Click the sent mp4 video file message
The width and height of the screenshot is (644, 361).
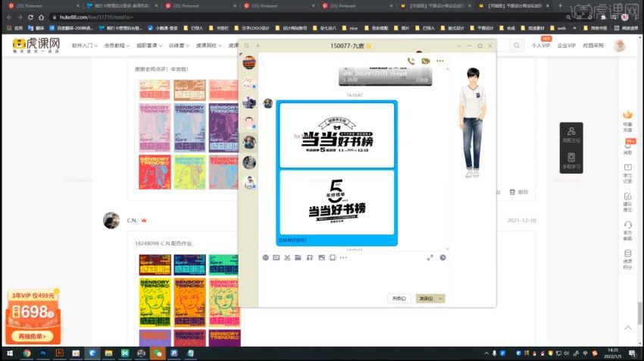pyautogui.click(x=385, y=76)
